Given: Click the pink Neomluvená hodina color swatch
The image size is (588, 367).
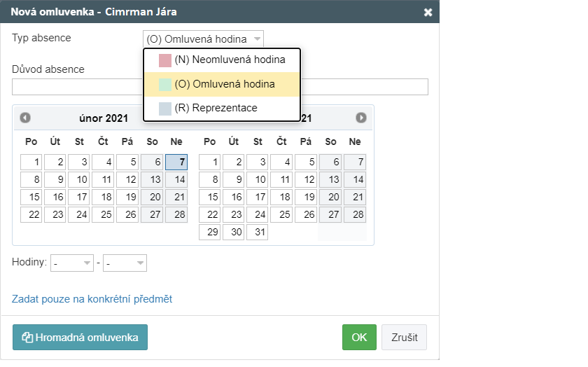Looking at the screenshot, I should [x=165, y=60].
